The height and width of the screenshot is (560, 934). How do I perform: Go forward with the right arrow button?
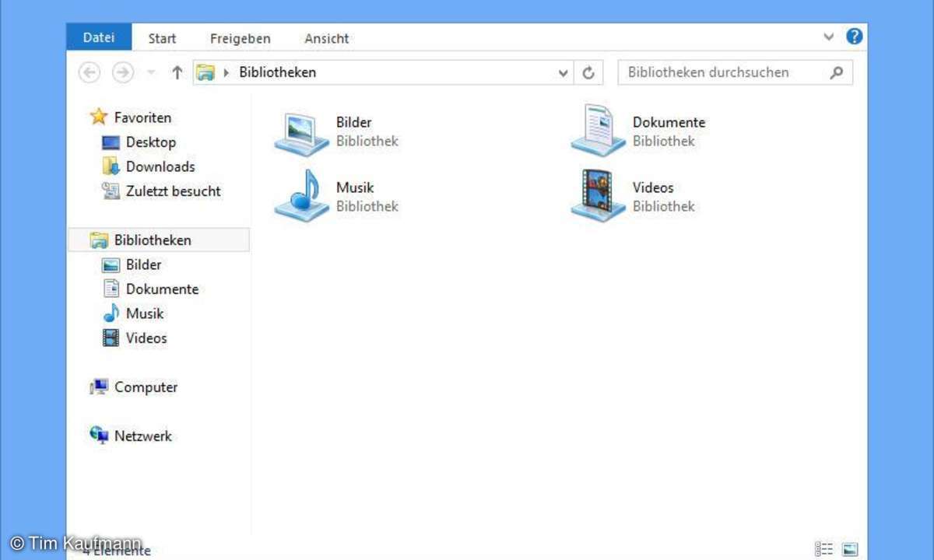(x=122, y=72)
